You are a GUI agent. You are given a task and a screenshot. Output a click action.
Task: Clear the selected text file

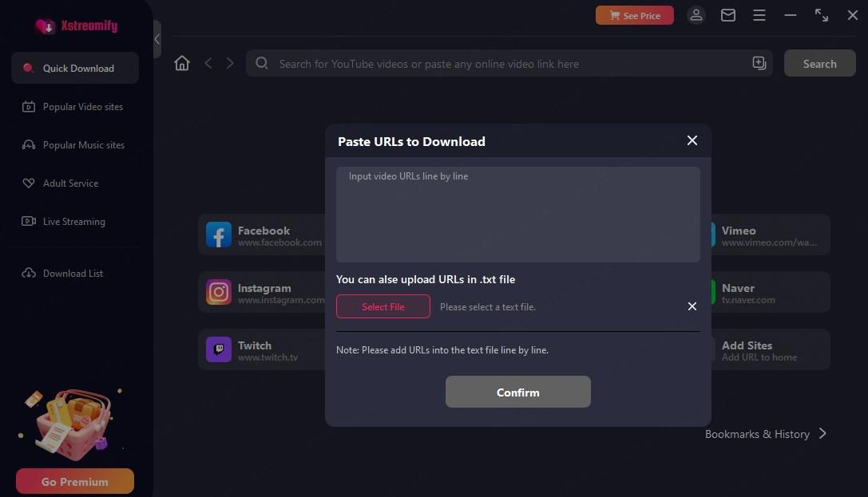coord(692,306)
